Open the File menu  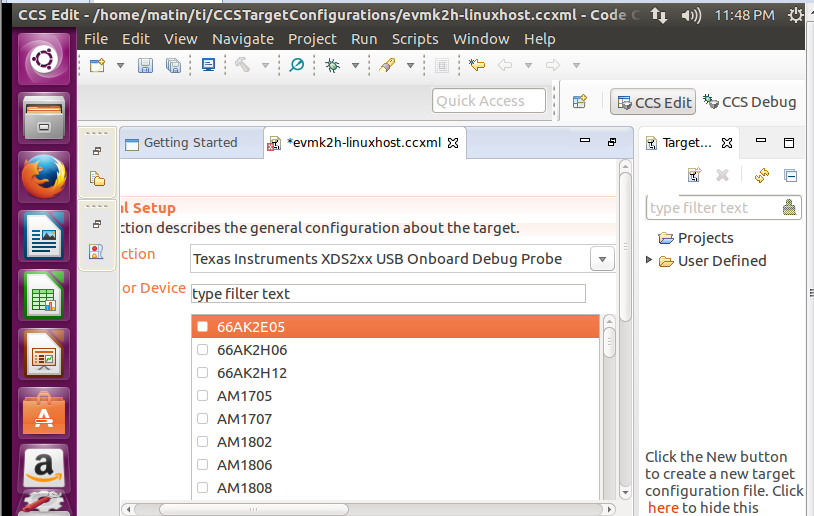coord(96,39)
